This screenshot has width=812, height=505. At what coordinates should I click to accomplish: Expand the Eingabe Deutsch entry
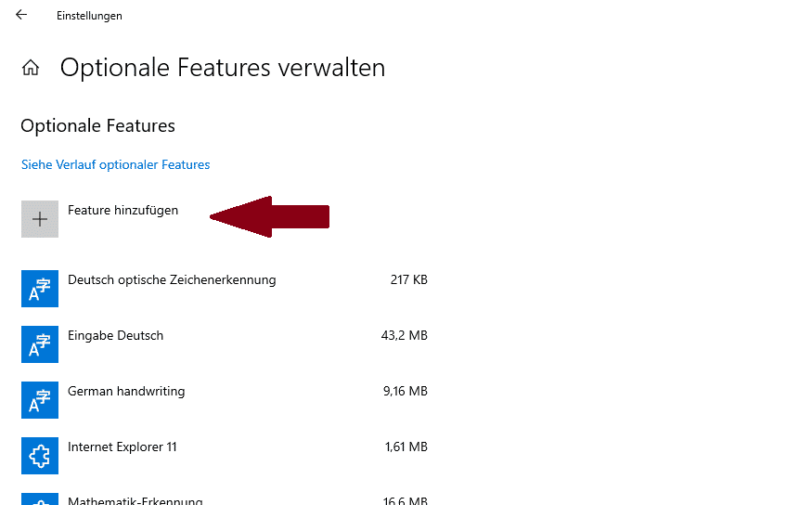pyautogui.click(x=225, y=344)
